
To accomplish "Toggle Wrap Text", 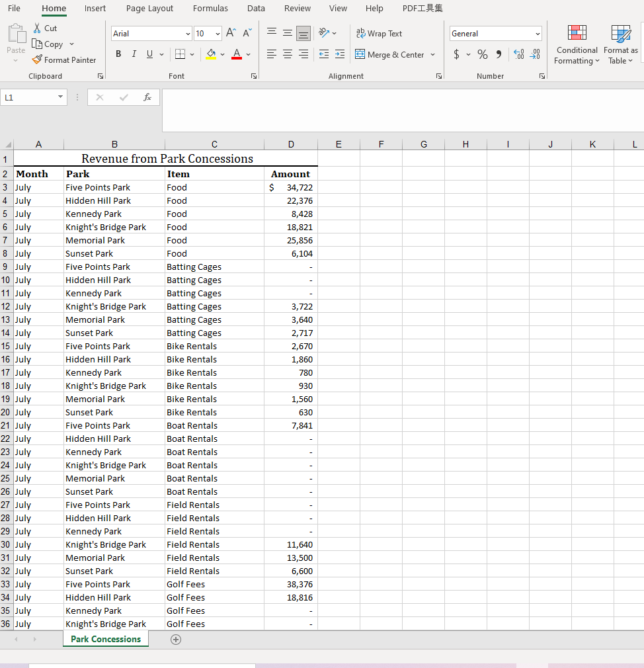I will coord(379,33).
